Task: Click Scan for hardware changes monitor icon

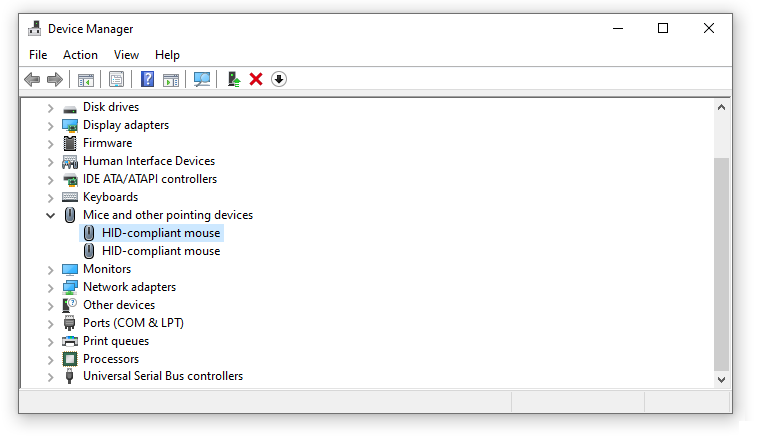Action: point(201,79)
